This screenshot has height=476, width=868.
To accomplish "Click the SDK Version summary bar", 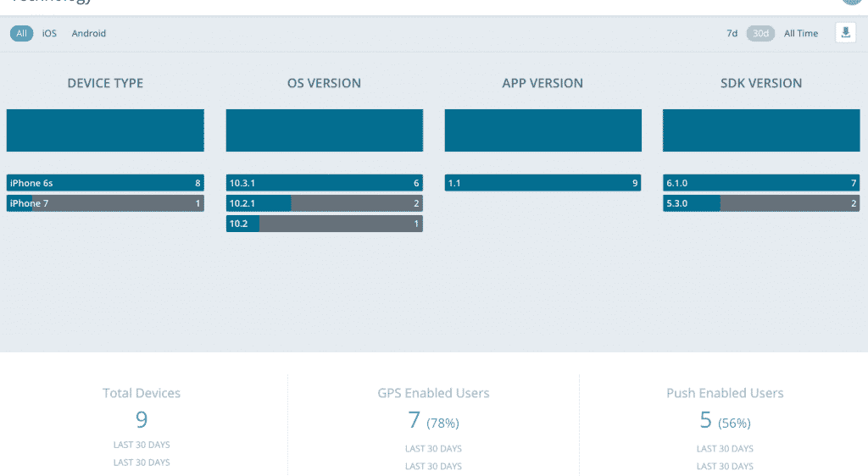I will coord(760,130).
